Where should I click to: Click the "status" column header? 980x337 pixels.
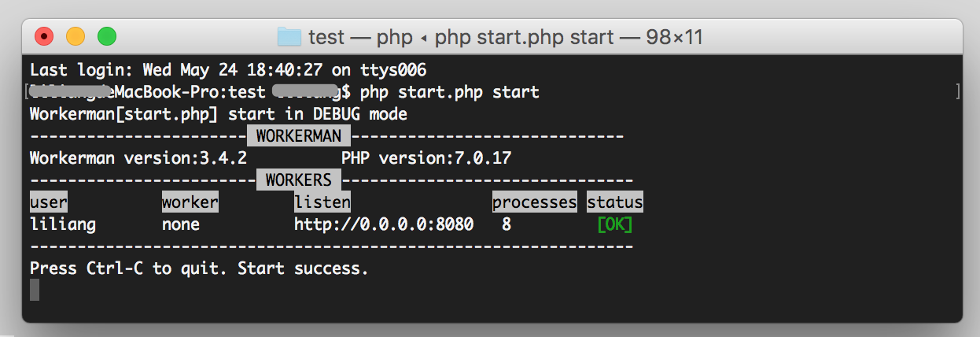click(615, 202)
